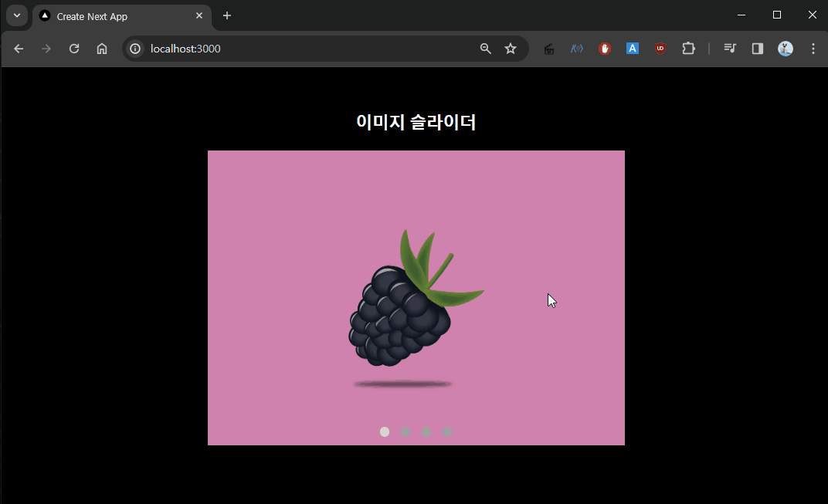Bookmark this page with the star icon
The width and height of the screenshot is (828, 504).
[x=511, y=49]
